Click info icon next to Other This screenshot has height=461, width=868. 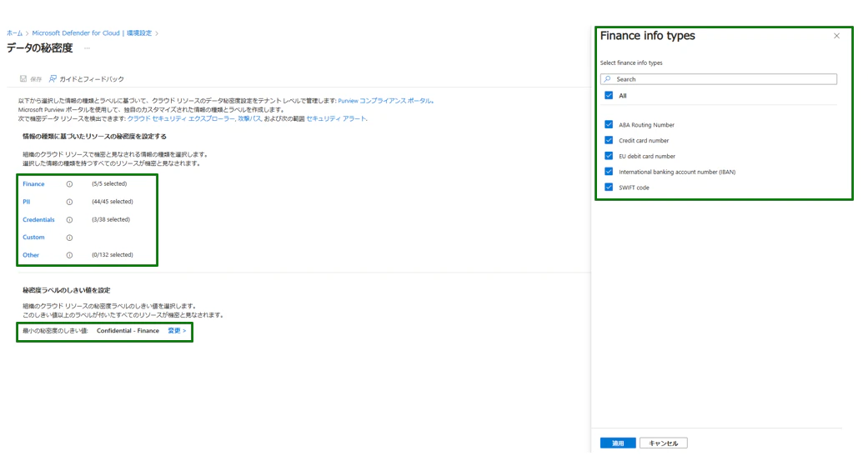[x=69, y=255]
